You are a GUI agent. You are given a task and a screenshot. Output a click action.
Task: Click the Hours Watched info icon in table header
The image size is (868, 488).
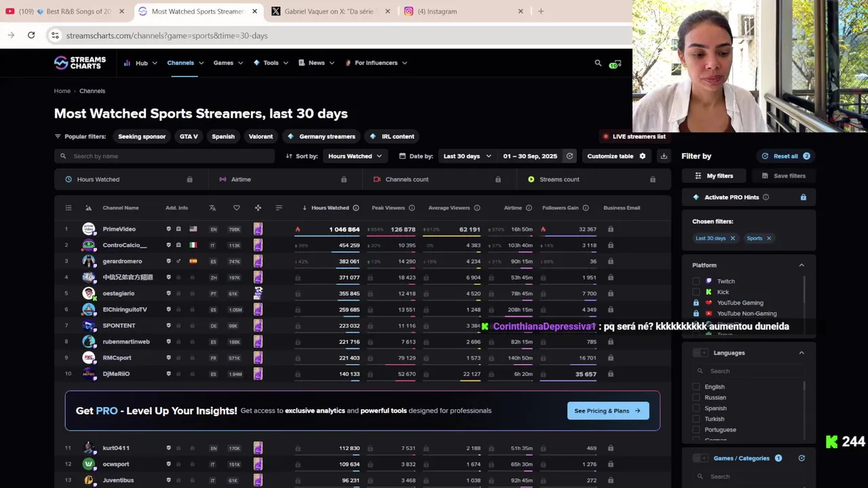[x=356, y=208]
